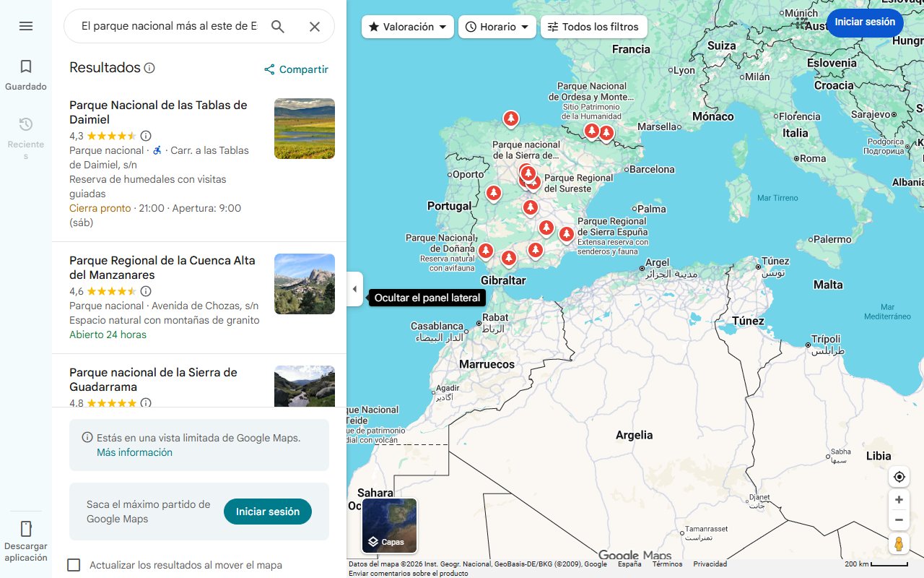Enable Actualizar los resultados al mover el mapa
The image size is (924, 578).
point(74,565)
